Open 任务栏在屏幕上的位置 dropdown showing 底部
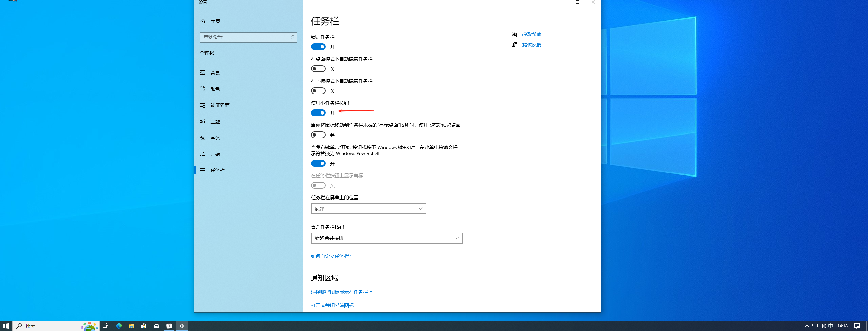Screen dimensions: 868x331 (x=368, y=209)
